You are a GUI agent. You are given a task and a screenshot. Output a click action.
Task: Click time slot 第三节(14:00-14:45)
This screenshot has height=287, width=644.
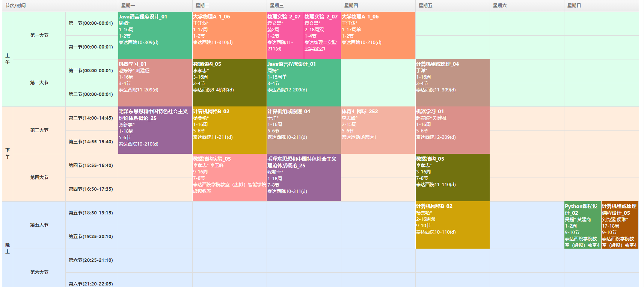[91, 118]
